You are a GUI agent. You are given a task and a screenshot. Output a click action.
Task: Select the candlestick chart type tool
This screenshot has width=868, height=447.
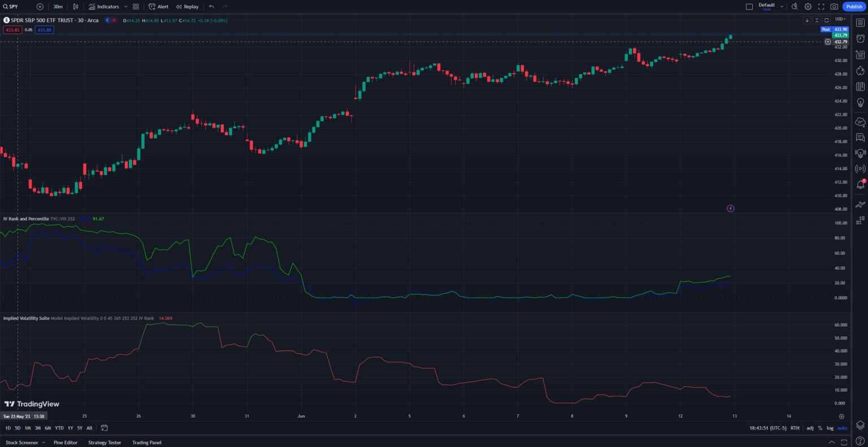coord(75,6)
